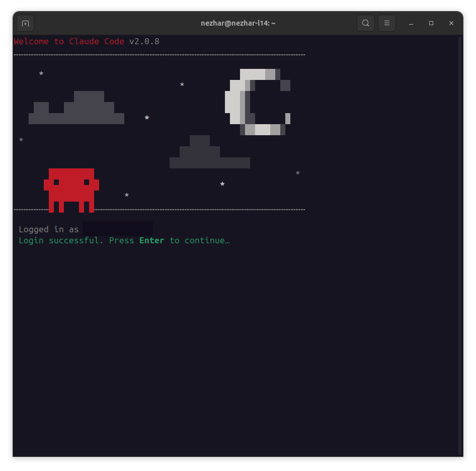
Task: Maximize the terminal window
Action: tap(431, 23)
